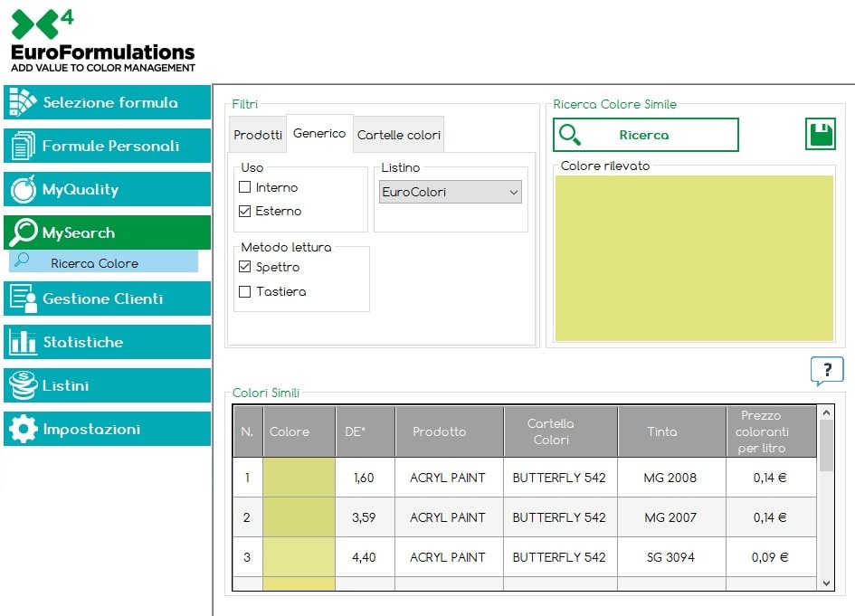Open the Statistiche menu
The width and height of the screenshot is (855, 616).
[107, 342]
